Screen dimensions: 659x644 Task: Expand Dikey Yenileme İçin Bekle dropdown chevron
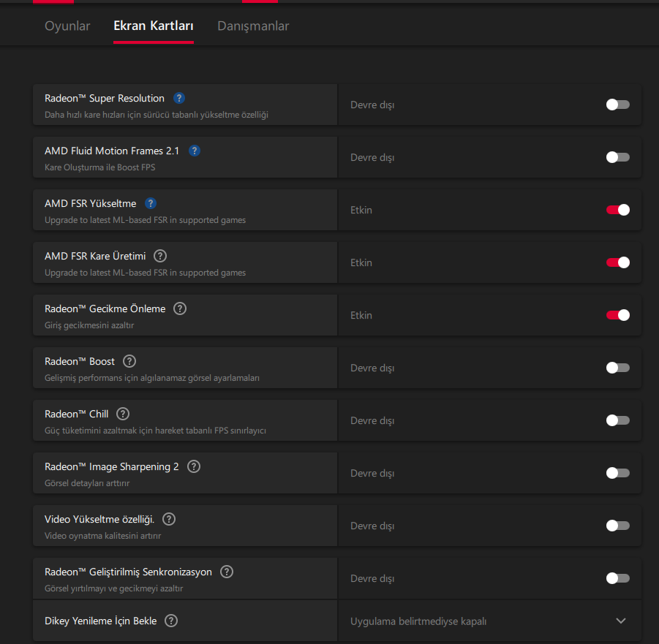coord(621,621)
